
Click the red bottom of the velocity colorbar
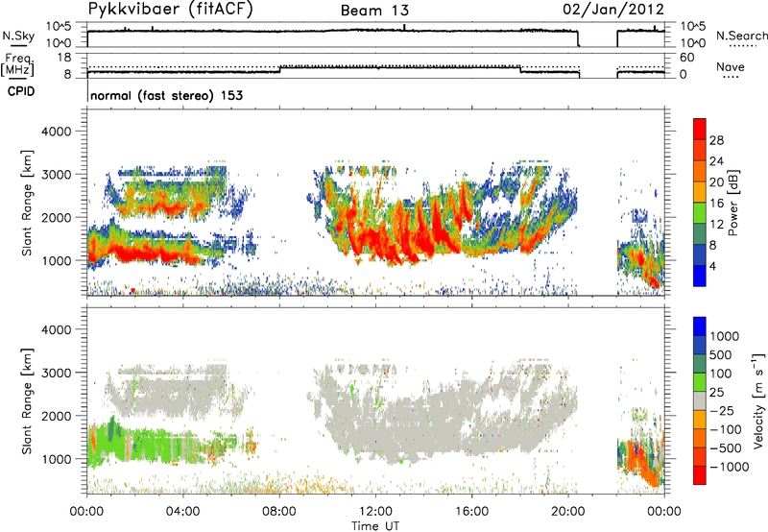pos(700,475)
